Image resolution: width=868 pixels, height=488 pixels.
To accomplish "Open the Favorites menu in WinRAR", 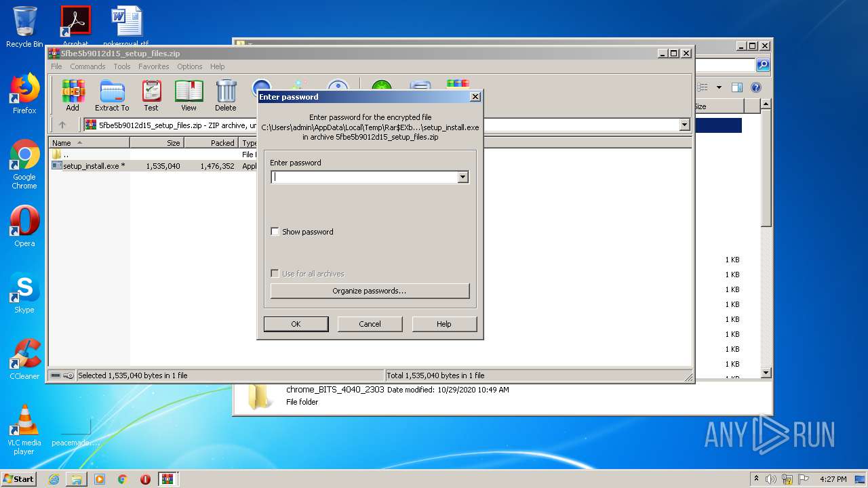I will (x=154, y=66).
